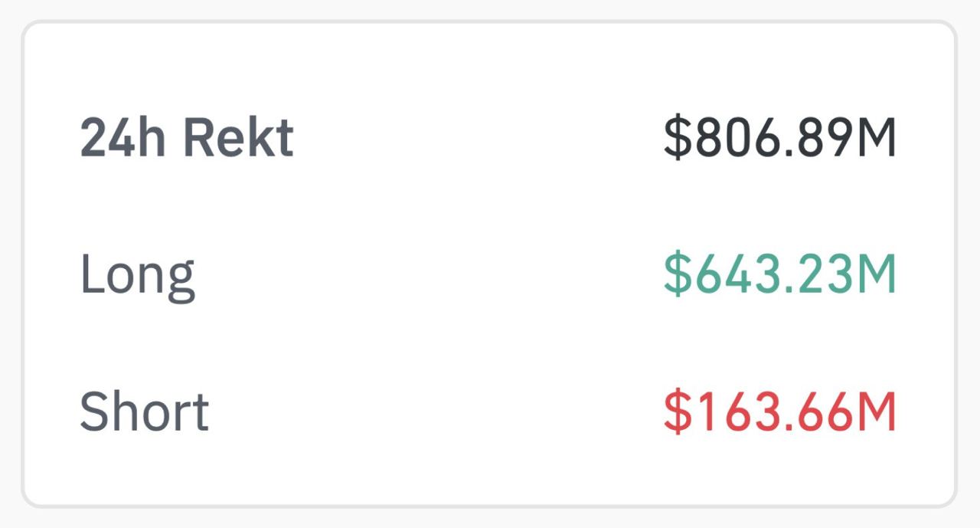The width and height of the screenshot is (980, 528).
Task: Click the 24h Rekt label
Action: pyautogui.click(x=187, y=139)
